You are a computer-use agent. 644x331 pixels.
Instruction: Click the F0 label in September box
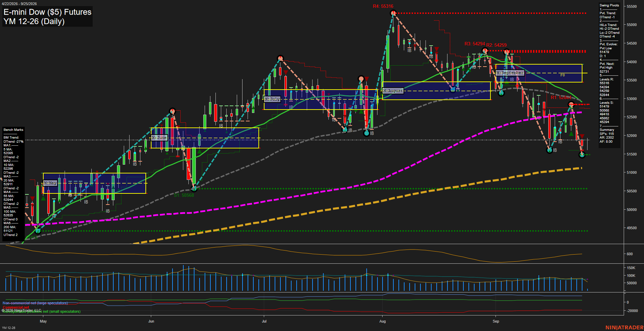(562, 75)
